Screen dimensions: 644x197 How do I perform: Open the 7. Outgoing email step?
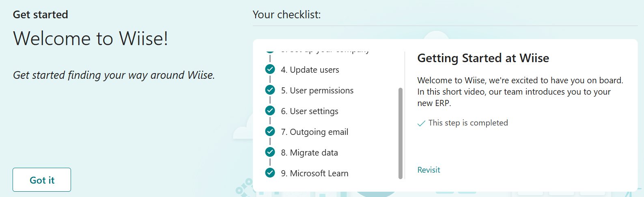314,132
